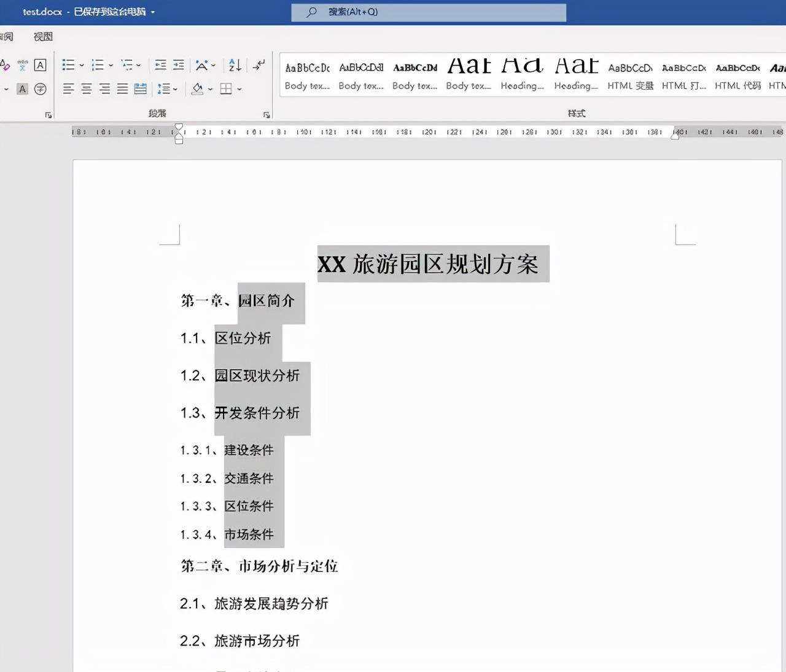786x672 pixels.
Task: Toggle show paragraph marks
Action: tap(259, 64)
